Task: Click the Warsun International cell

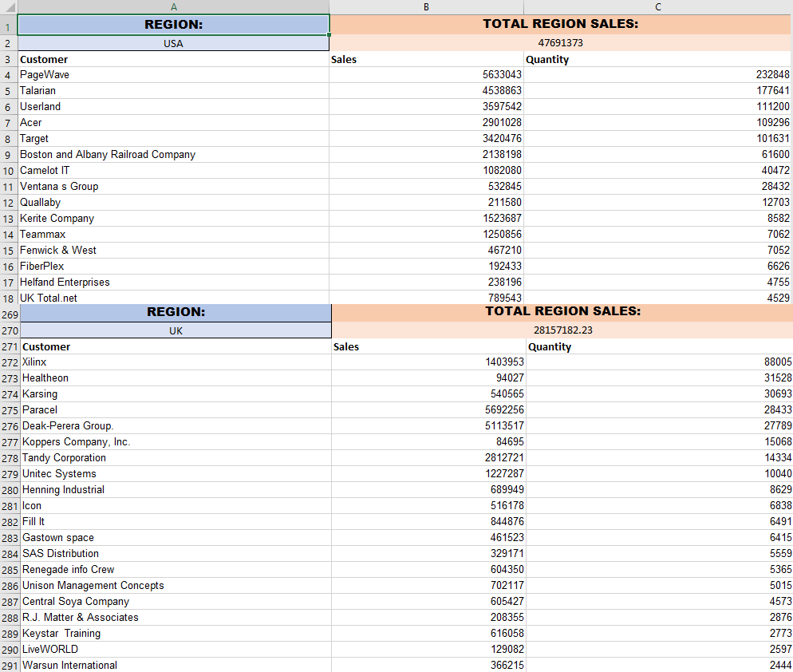Action: (x=176, y=665)
